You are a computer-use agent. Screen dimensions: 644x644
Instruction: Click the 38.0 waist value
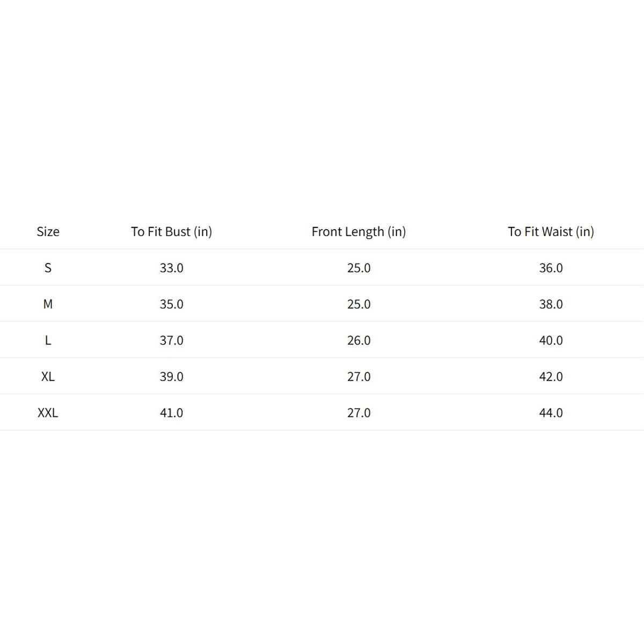[x=551, y=304]
